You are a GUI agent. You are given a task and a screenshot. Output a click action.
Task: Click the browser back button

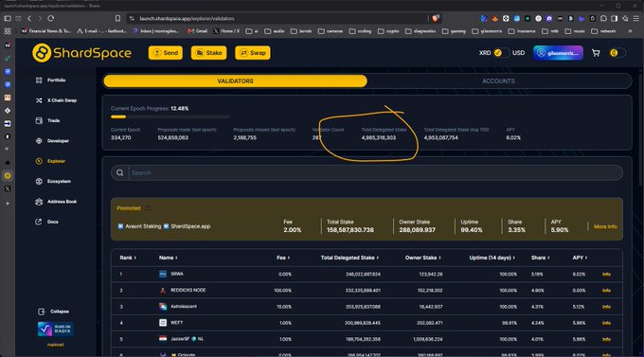pyautogui.click(x=29, y=19)
